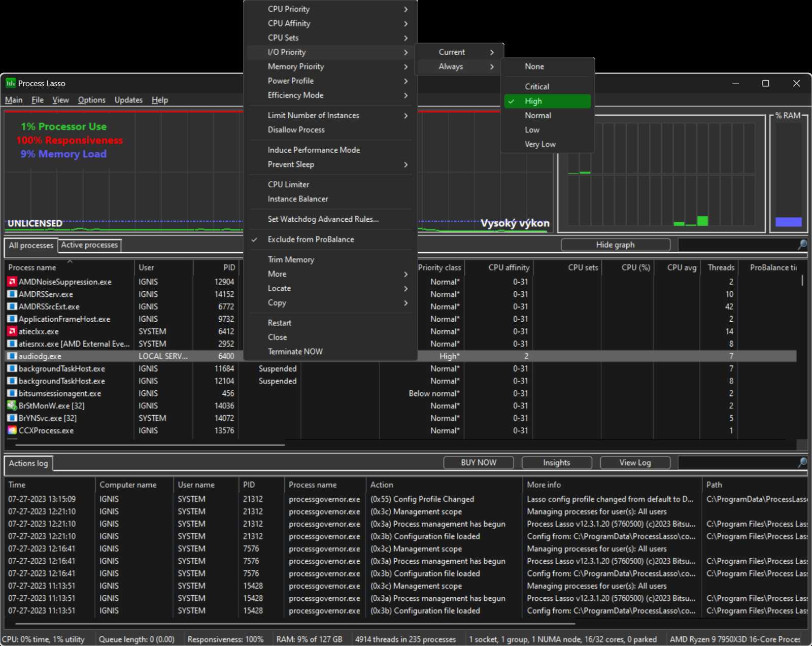
Task: Expand the Efficiency Mode submenu
Action: [330, 95]
